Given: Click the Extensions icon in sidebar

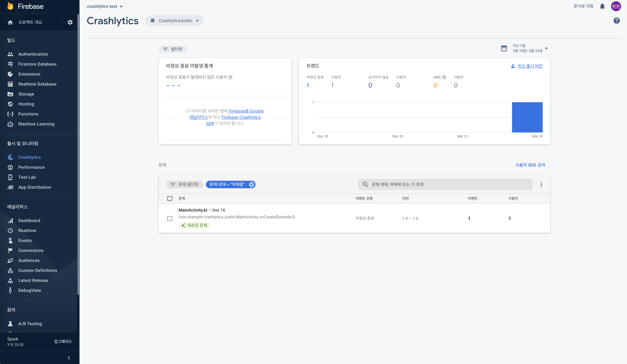Looking at the screenshot, I should pos(10,74).
